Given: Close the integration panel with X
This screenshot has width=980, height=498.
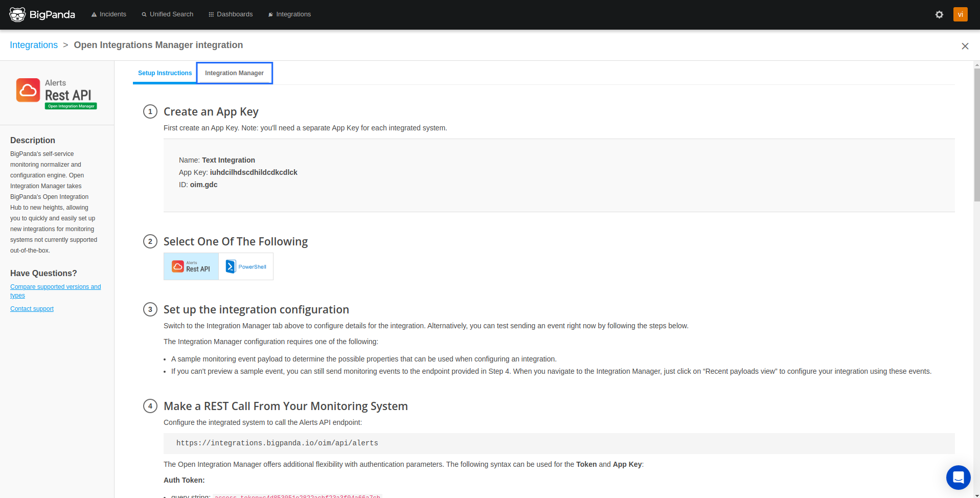Looking at the screenshot, I should point(965,46).
